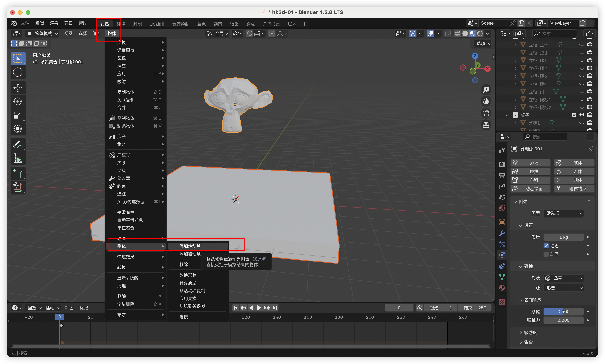Screen dimensions: 605x364
Task: Open the 形状 凸壳 dropdown
Action: coord(564,278)
